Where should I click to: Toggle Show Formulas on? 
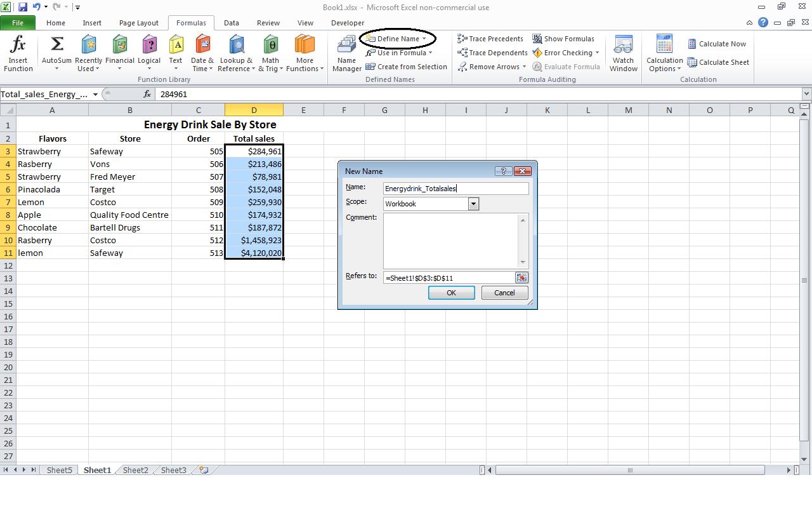(x=563, y=38)
